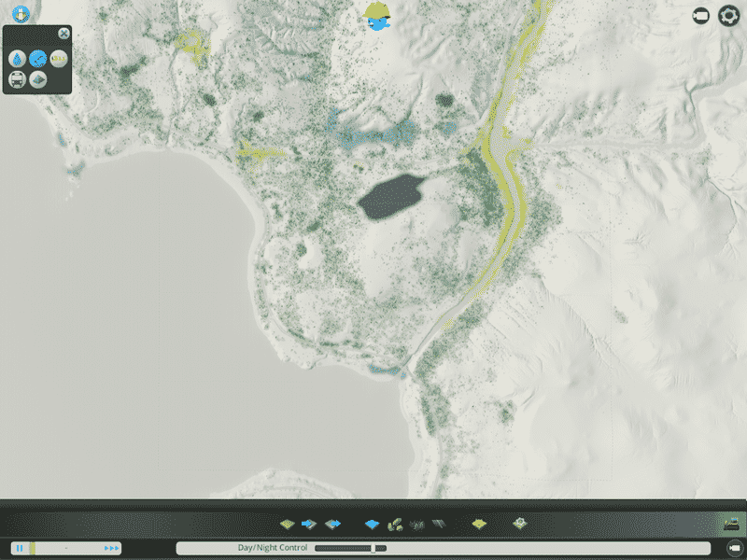Select the dark trees and forest tool
The width and height of the screenshot is (747, 560).
pyautogui.click(x=416, y=524)
